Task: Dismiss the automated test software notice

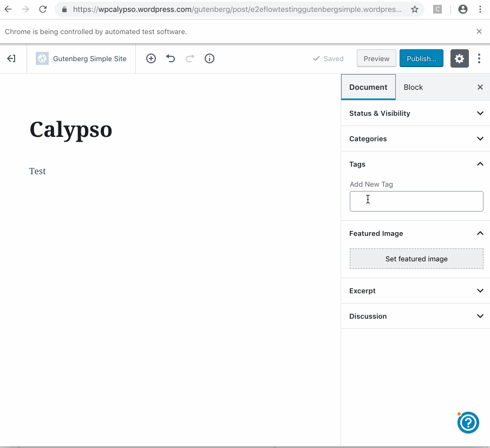Action: (479, 31)
